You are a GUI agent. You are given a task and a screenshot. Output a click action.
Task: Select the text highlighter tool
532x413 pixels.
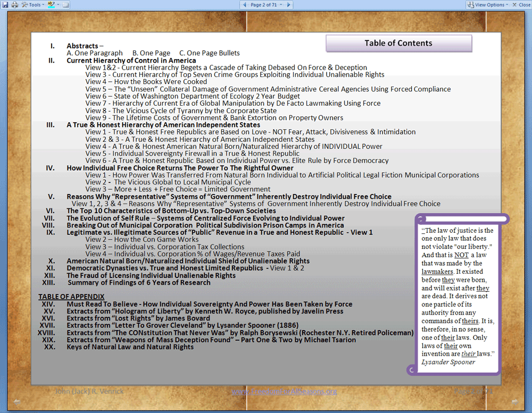click(x=51, y=4)
